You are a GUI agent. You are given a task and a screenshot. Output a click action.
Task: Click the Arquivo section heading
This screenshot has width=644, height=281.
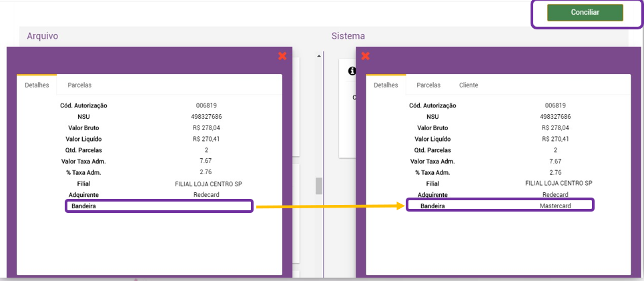pos(43,36)
